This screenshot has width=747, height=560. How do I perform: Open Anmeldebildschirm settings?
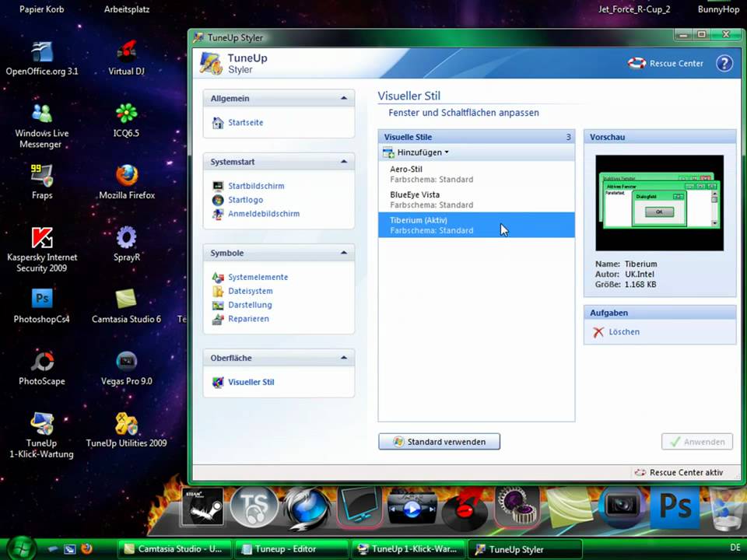(x=264, y=214)
